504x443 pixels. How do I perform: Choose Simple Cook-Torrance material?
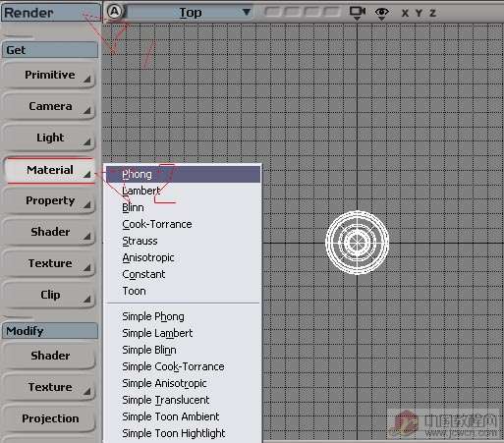point(183,366)
